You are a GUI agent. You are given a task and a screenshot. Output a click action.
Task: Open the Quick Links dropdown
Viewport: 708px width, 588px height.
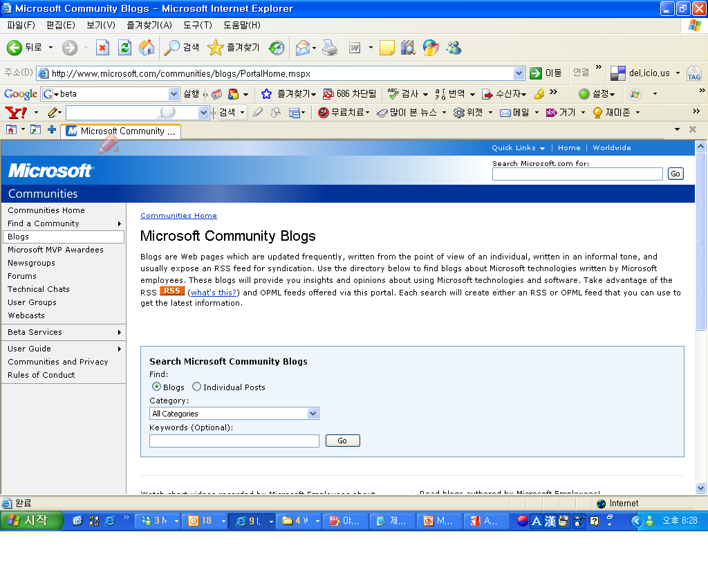[518, 147]
